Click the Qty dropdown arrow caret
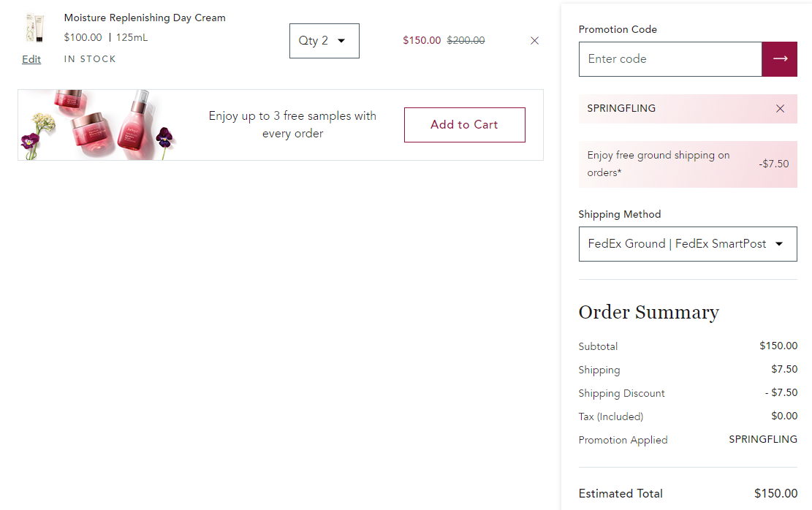 [341, 41]
